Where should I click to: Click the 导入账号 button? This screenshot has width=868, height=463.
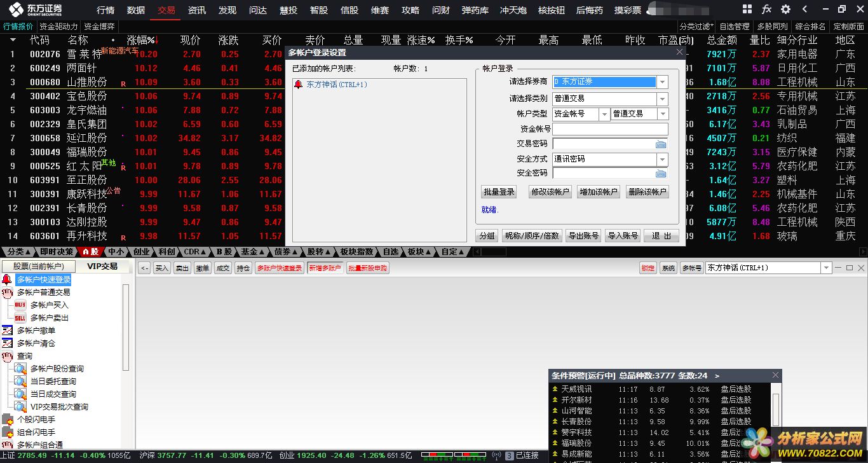click(x=623, y=236)
